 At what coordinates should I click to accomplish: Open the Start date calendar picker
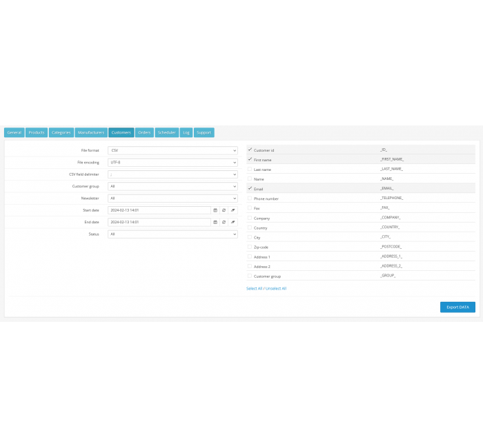pyautogui.click(x=215, y=210)
